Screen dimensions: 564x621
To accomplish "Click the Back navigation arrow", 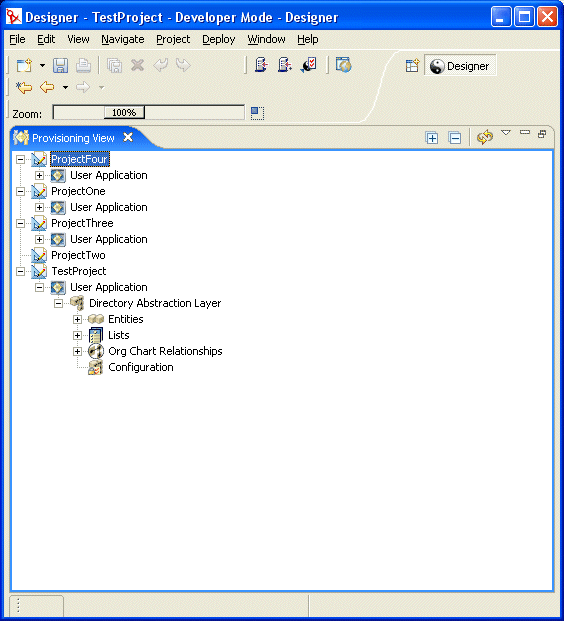I will point(47,87).
